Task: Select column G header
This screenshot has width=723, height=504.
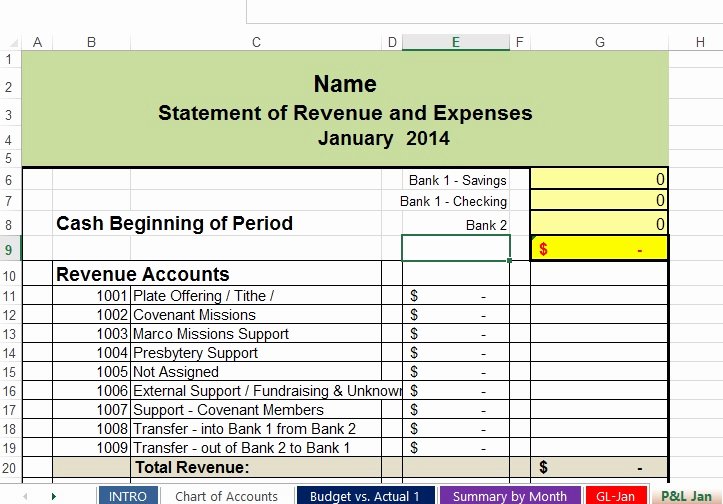Action: click(x=599, y=42)
